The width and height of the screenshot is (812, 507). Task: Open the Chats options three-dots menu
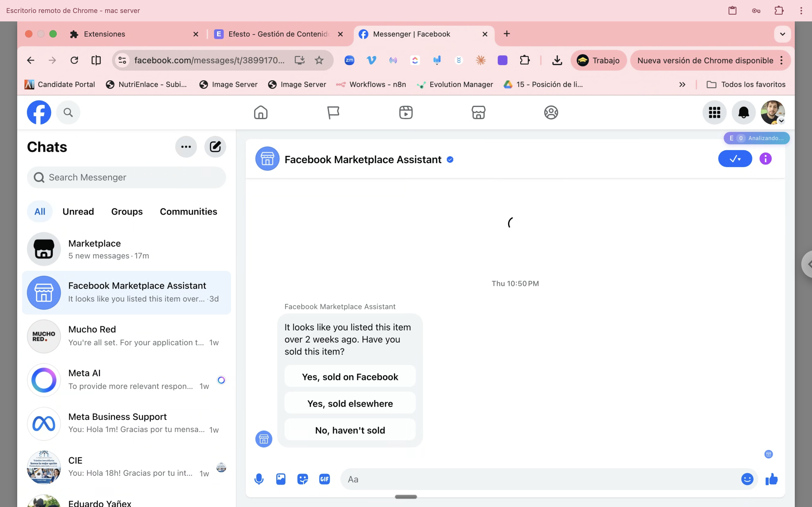tap(186, 147)
